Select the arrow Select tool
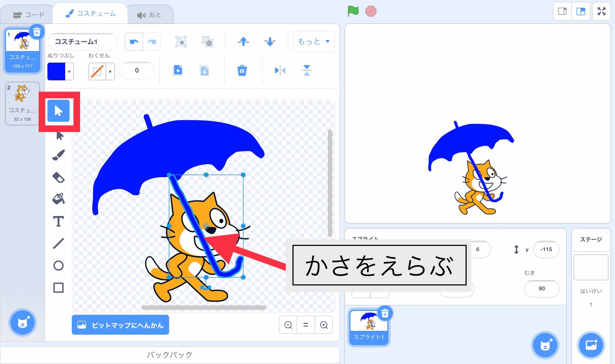 (x=58, y=111)
